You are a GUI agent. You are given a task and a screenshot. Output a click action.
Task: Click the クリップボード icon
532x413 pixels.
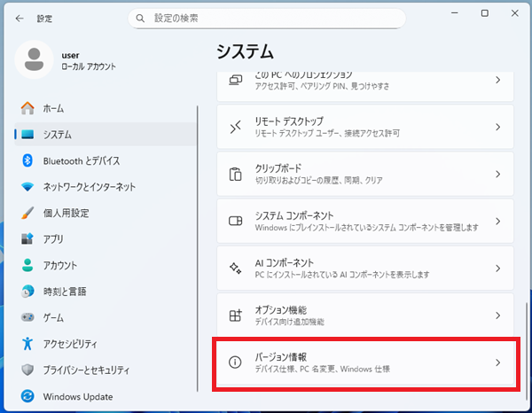pos(236,174)
